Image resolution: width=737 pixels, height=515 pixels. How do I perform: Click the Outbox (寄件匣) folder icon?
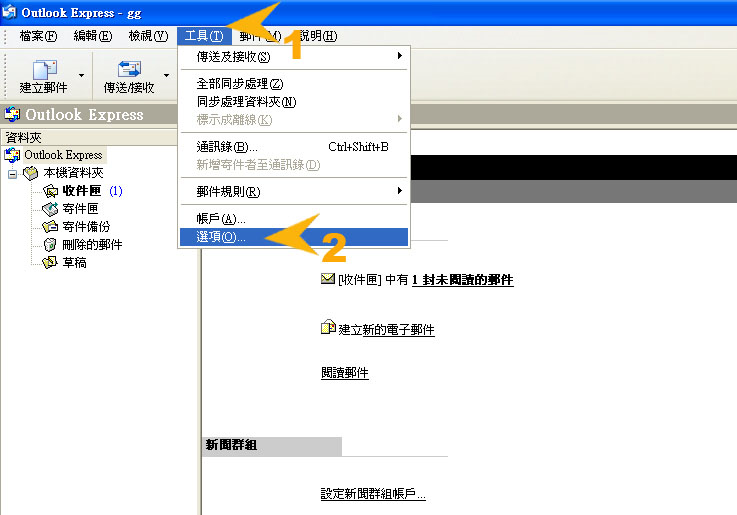[x=50, y=209]
